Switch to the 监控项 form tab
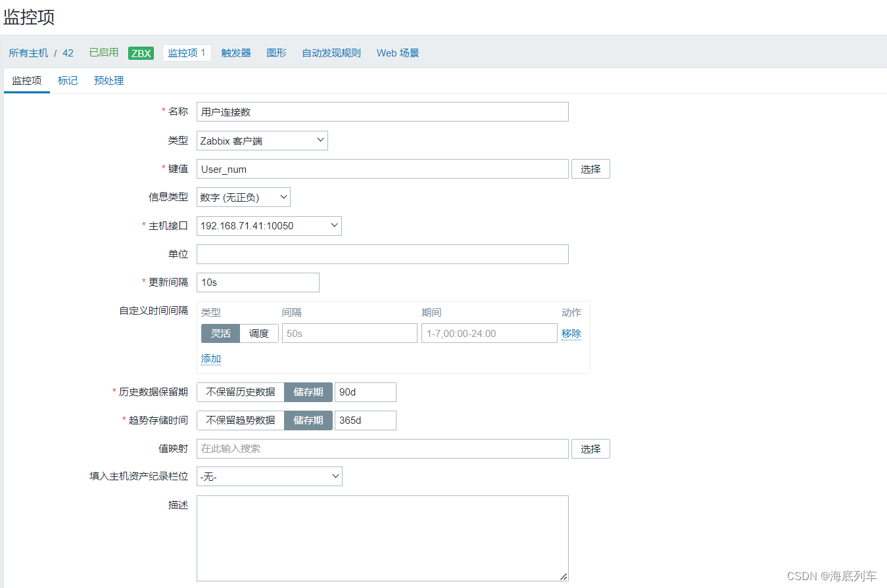Viewport: 887px width, 588px height. click(27, 81)
